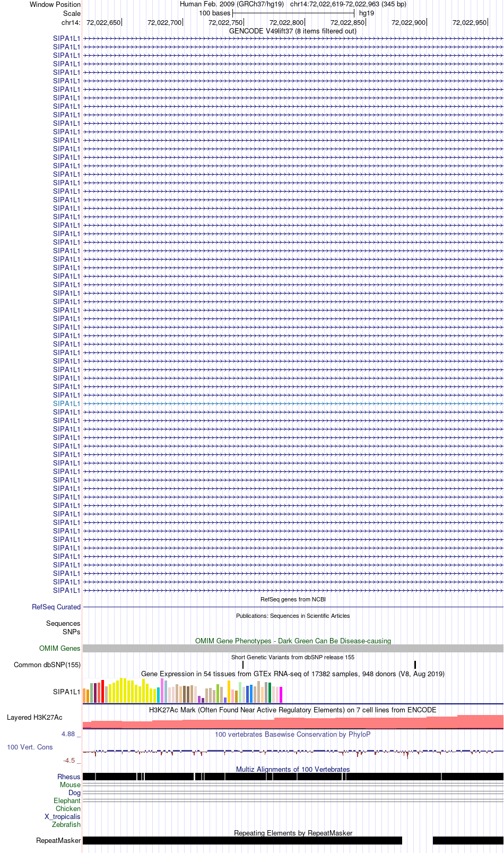The image size is (504, 853).
Task: Click the Mouse alignment label
Action: click(x=70, y=785)
